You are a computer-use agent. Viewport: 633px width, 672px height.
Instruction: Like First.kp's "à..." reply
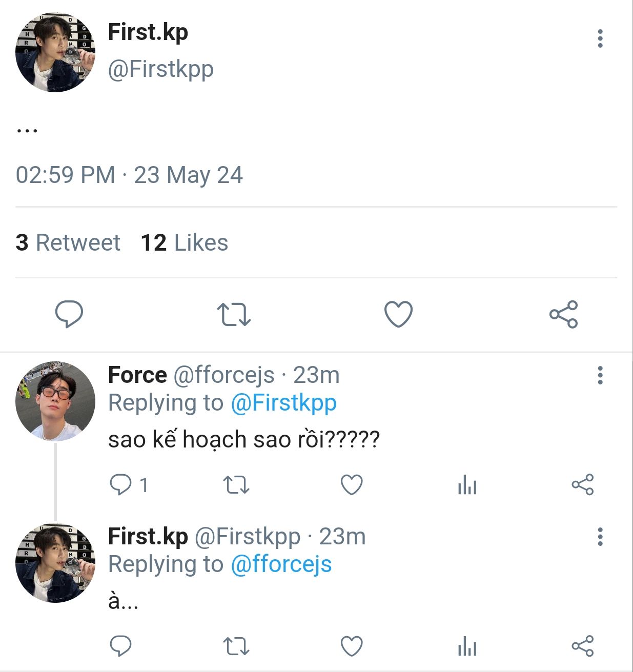(352, 646)
